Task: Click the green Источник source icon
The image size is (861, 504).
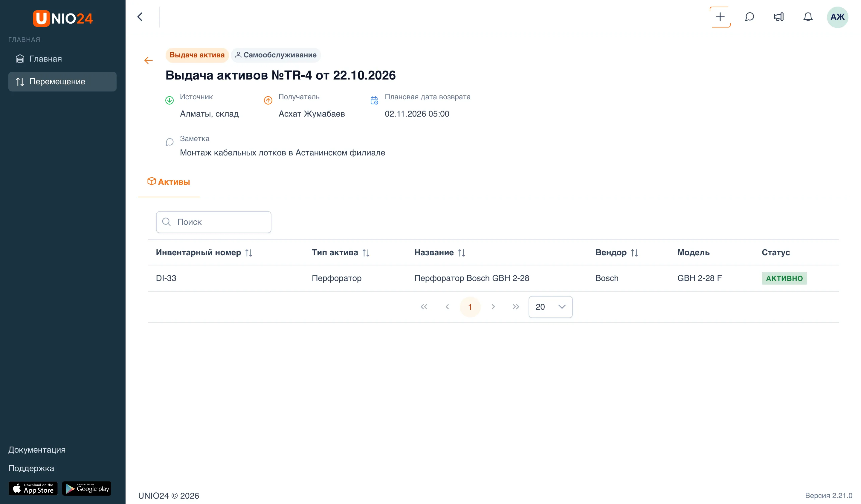Action: (170, 100)
